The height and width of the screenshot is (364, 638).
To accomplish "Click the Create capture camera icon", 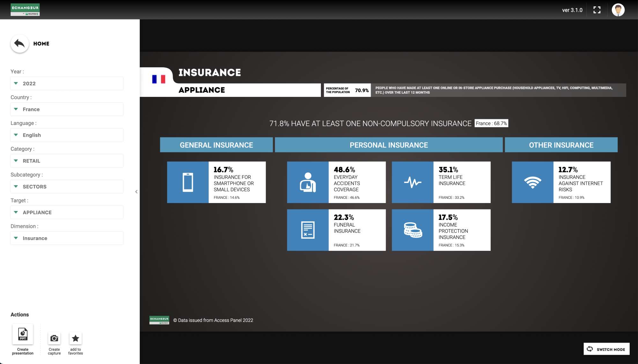I will pyautogui.click(x=54, y=339).
